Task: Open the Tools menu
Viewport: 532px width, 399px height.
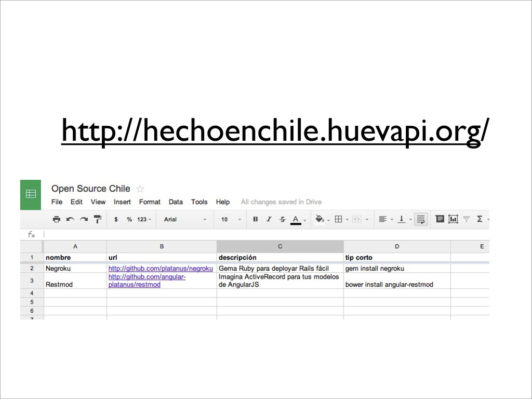Action: [x=199, y=202]
